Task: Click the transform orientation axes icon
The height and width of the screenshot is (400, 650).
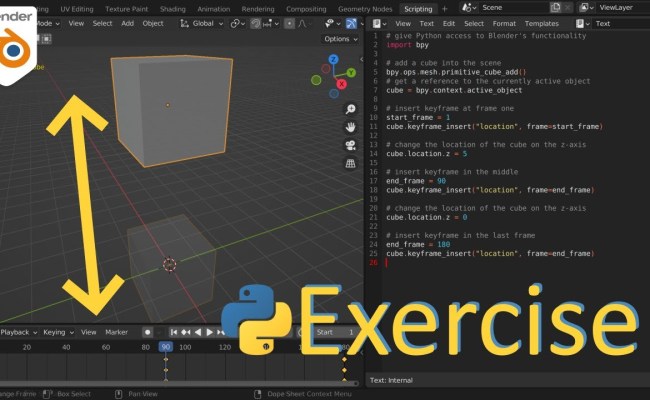Action: click(x=184, y=24)
